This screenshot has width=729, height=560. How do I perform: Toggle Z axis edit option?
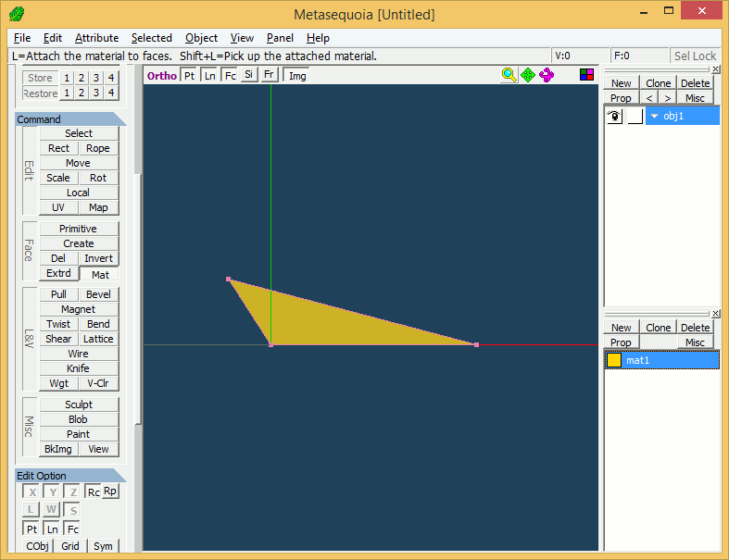click(x=72, y=492)
